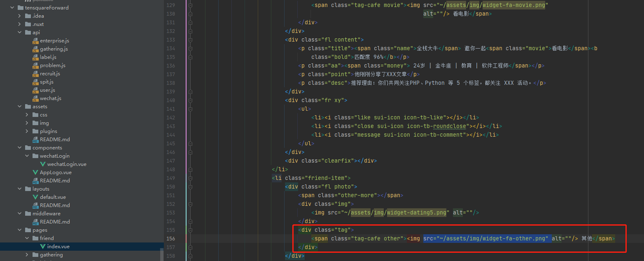Screen dimensions: 644x261
Task: Click the gathering.js JavaScript file icon
Action: (35, 49)
